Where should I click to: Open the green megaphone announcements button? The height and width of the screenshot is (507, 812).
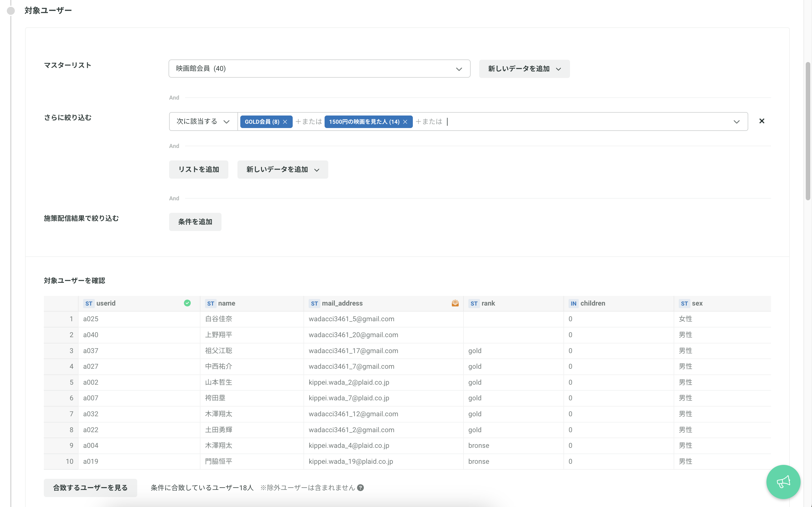click(783, 482)
